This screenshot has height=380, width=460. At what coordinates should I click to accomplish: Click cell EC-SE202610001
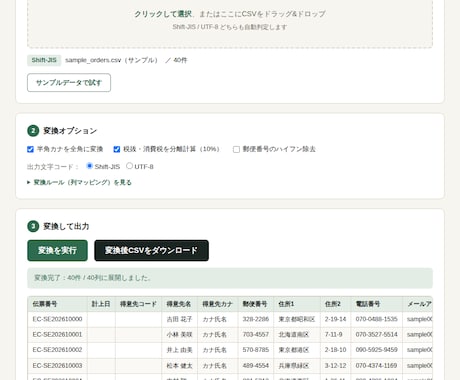pos(57,335)
